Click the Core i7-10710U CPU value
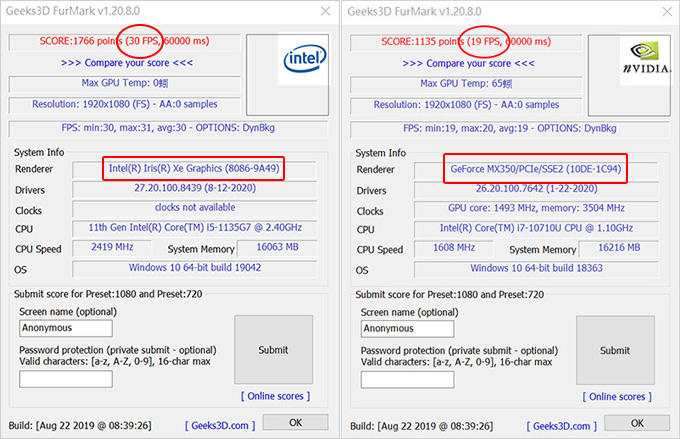Viewport: 680px width, 439px height. 536,228
